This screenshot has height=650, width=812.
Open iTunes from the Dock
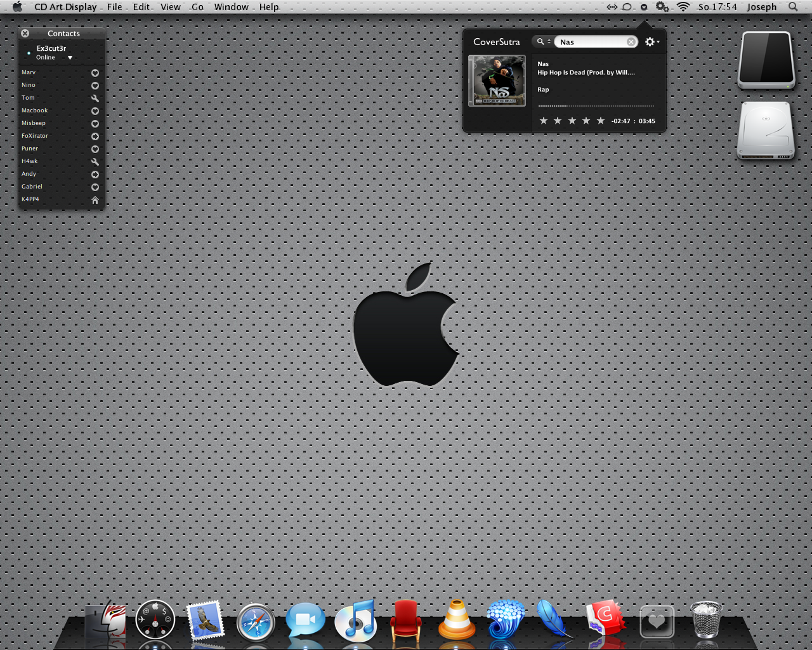click(356, 620)
